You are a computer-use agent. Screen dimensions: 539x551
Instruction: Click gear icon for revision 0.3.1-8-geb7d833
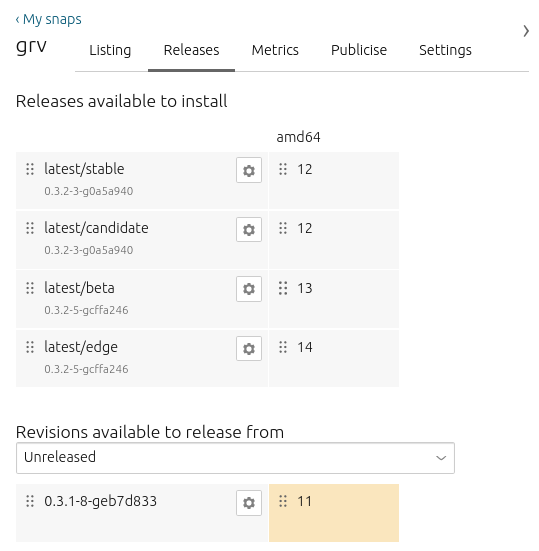[249, 503]
